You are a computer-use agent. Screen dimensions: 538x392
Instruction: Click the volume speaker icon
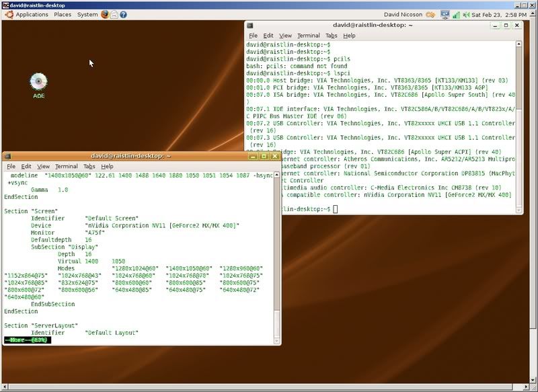tap(466, 15)
